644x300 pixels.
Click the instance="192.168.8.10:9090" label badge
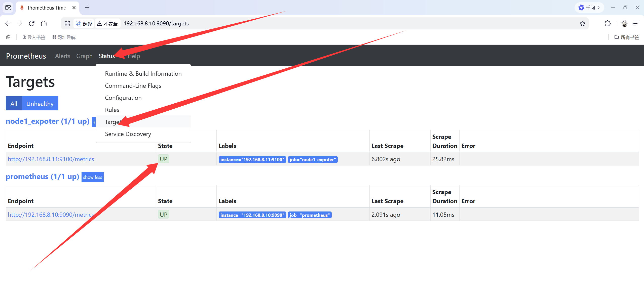(252, 215)
